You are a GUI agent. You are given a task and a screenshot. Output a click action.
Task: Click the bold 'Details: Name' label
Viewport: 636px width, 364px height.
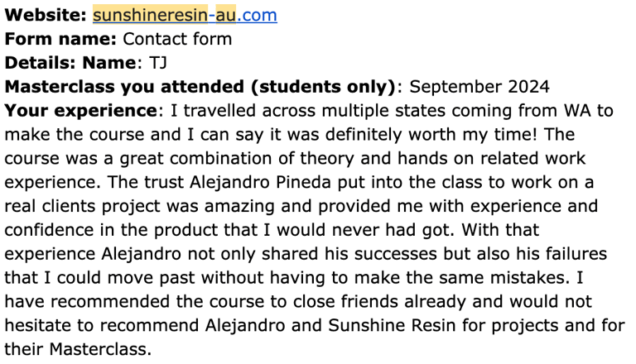pyautogui.click(x=70, y=63)
